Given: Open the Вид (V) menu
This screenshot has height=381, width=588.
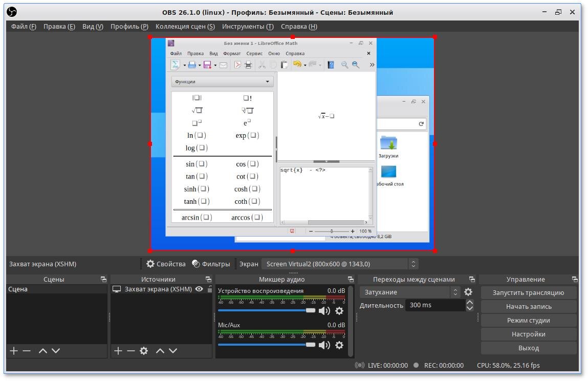Looking at the screenshot, I should [x=93, y=26].
